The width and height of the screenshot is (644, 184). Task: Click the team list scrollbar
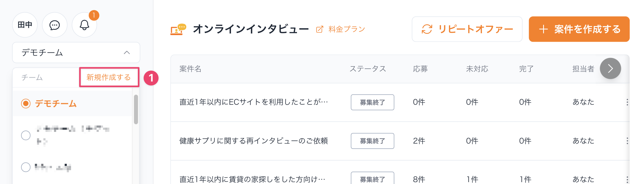click(136, 110)
